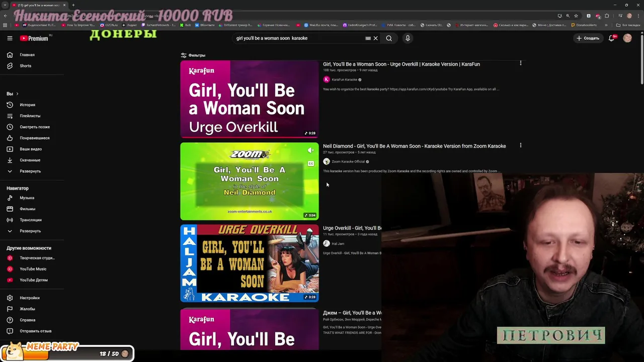Open the Все закладки folder
This screenshot has height=362, width=644.
[x=628, y=25]
